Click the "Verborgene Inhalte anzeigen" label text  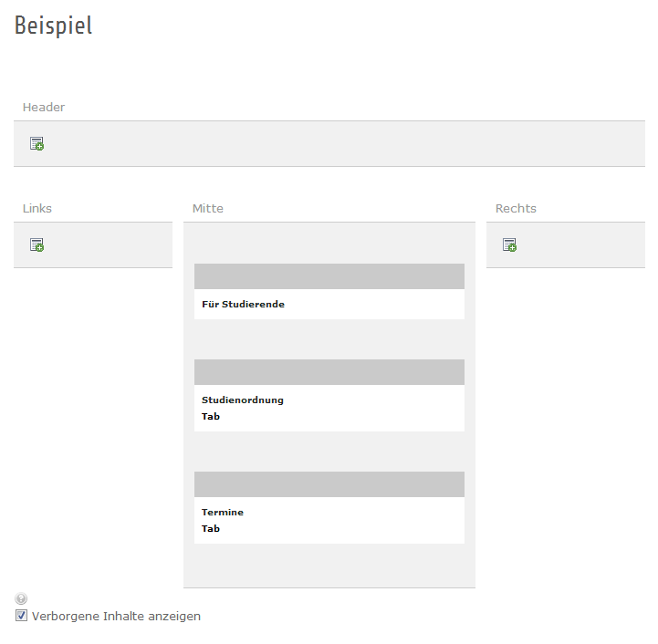(x=116, y=616)
